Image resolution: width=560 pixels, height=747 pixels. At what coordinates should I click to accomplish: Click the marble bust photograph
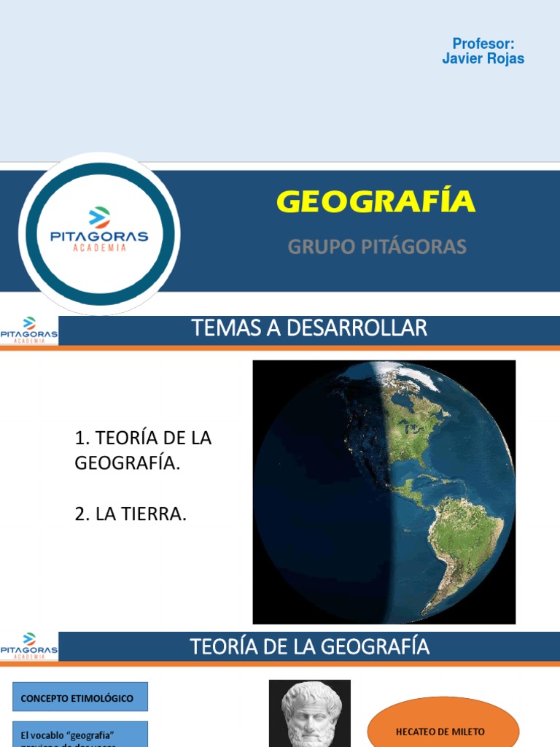coord(309,713)
